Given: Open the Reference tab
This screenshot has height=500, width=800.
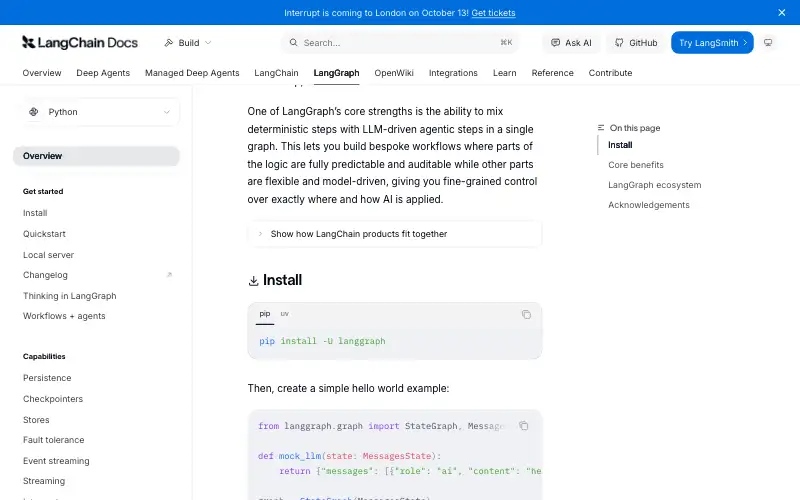Looking at the screenshot, I should point(553,73).
